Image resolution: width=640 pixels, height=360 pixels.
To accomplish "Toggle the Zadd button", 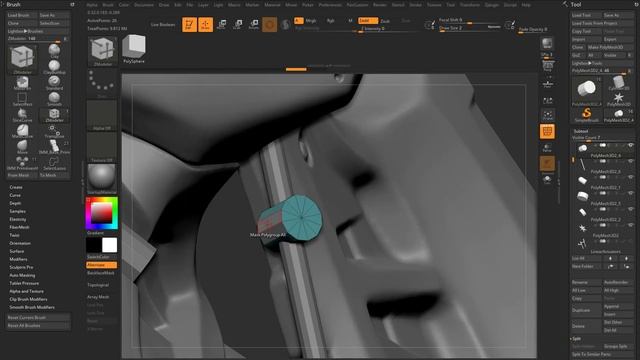I will [x=367, y=20].
